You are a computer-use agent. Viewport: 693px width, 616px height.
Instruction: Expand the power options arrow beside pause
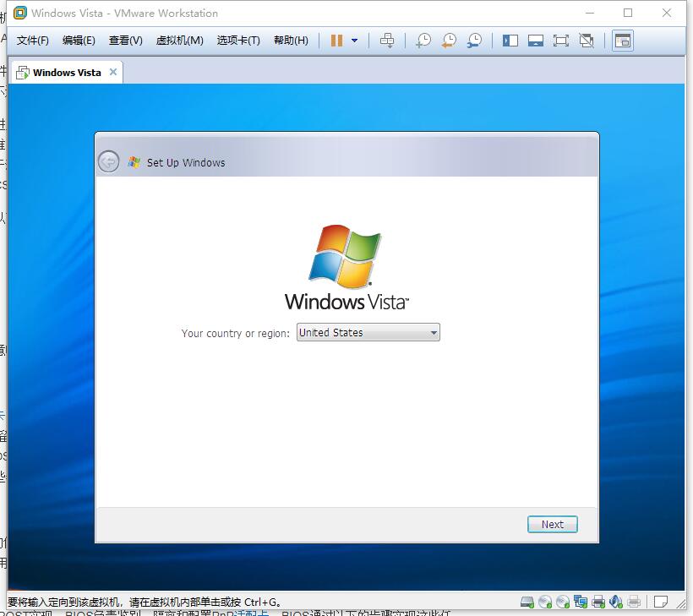[354, 41]
